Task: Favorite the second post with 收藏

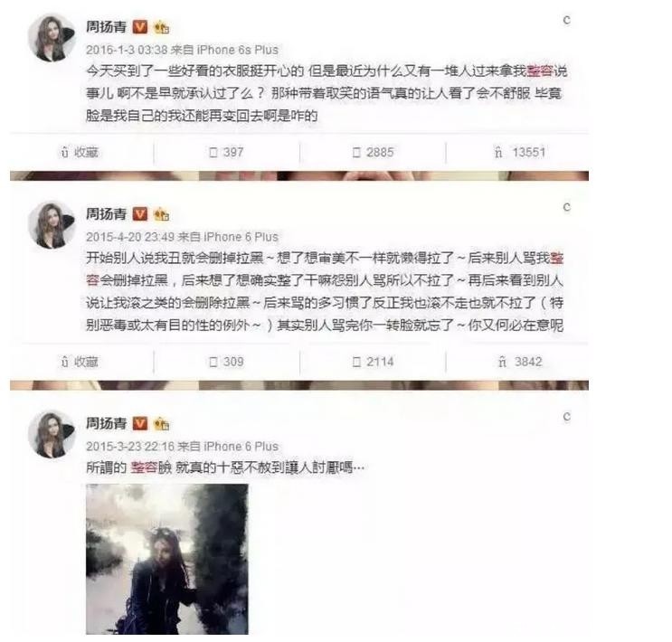Action: tap(80, 363)
